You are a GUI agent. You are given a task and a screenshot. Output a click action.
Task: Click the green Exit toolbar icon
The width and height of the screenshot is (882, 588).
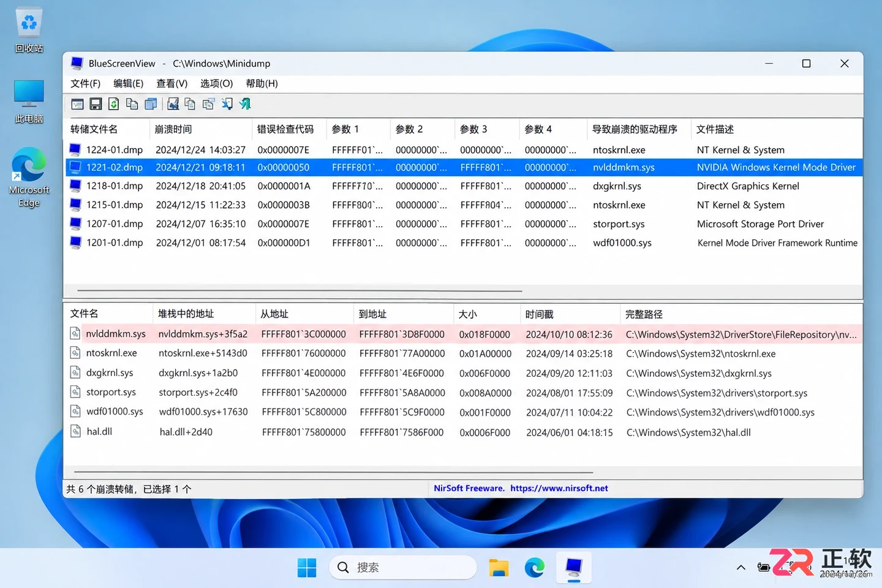click(245, 104)
